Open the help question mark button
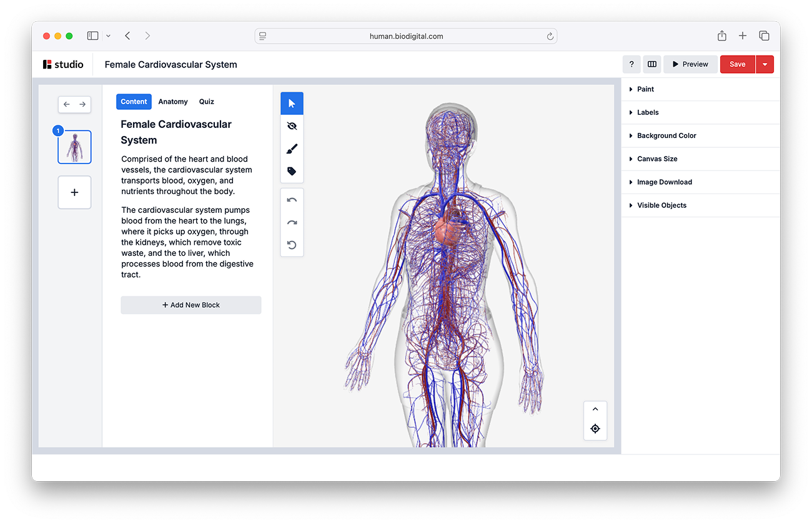This screenshot has height=523, width=812. (x=631, y=64)
